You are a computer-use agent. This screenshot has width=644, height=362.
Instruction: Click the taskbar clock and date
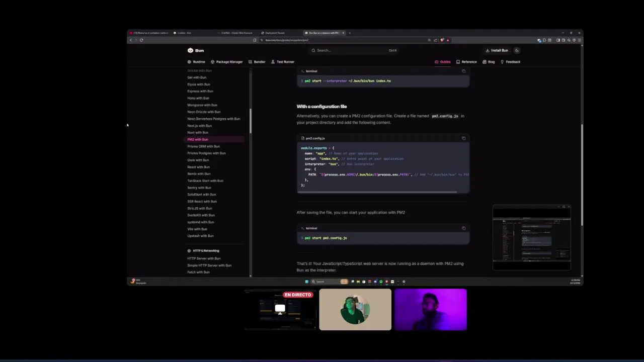[x=575, y=282]
